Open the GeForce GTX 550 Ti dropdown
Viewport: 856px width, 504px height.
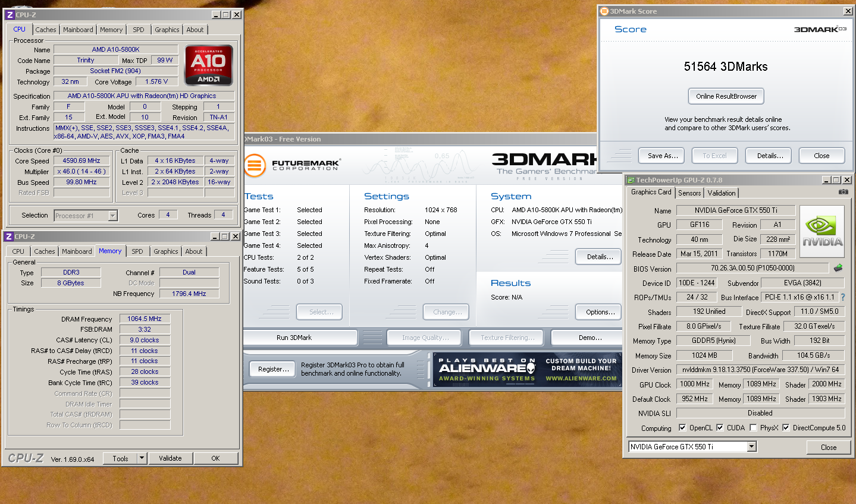(x=752, y=447)
